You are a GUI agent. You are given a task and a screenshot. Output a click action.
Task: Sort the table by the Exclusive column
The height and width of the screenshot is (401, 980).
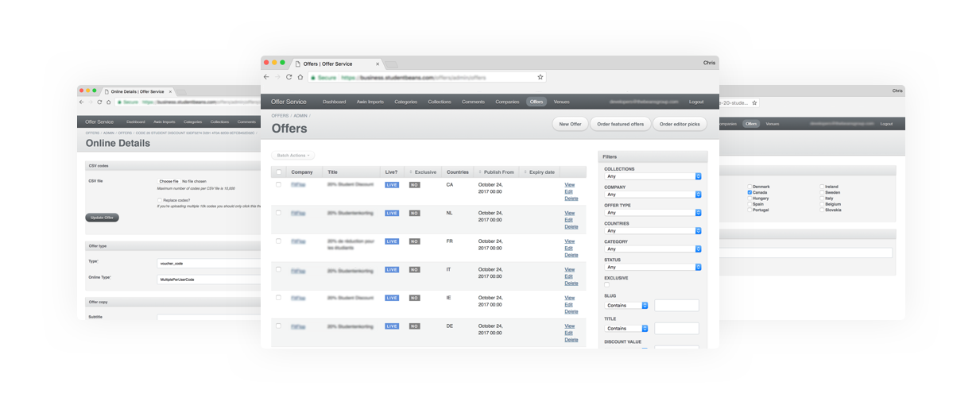pyautogui.click(x=424, y=172)
